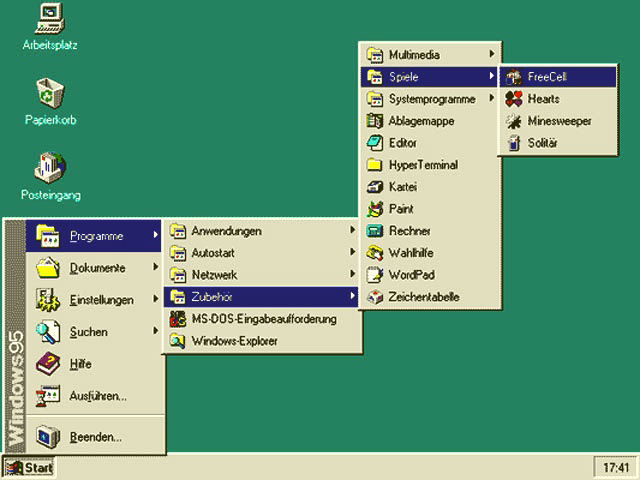The height and width of the screenshot is (480, 640).
Task: Expand Programme submenu arrow
Action: [156, 235]
